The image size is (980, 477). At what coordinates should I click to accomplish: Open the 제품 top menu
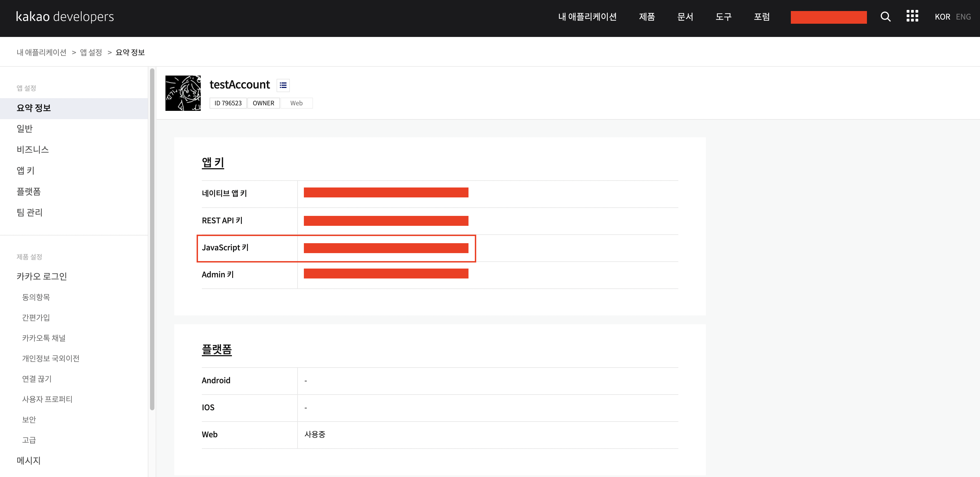click(x=647, y=17)
